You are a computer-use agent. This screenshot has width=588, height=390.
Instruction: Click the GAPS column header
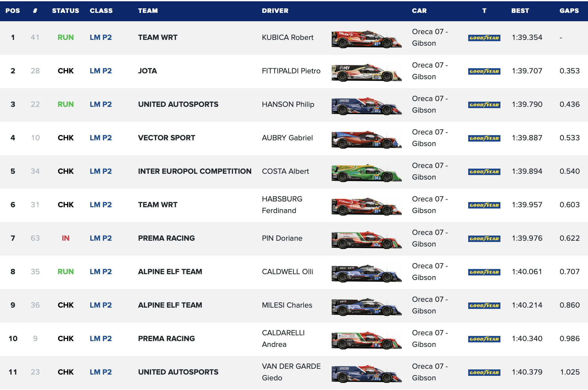(x=569, y=11)
